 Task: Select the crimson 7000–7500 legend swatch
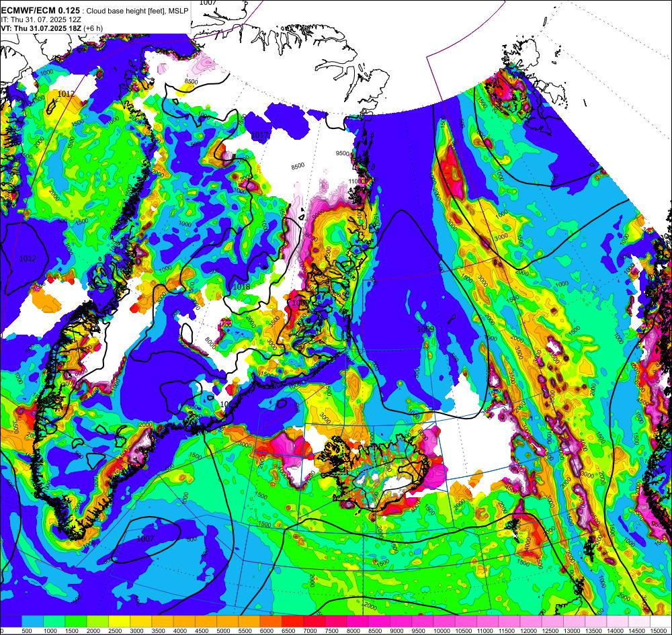click(x=314, y=621)
